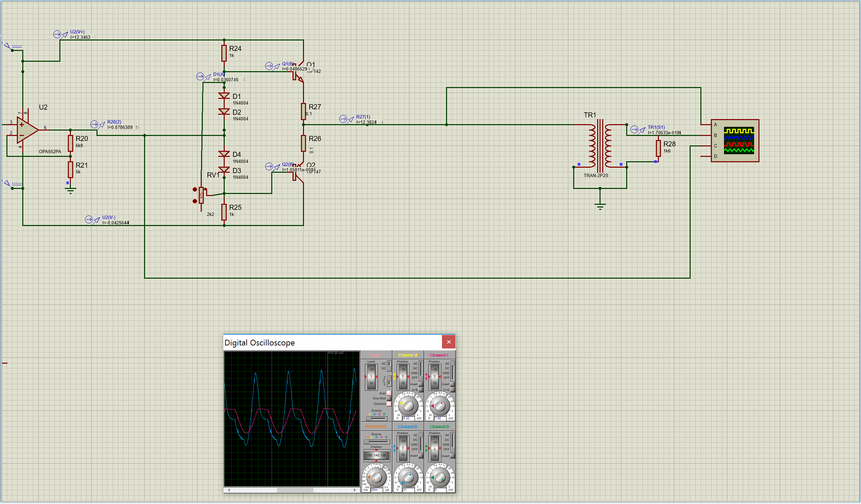Select resistor R20 symbol

click(x=71, y=143)
